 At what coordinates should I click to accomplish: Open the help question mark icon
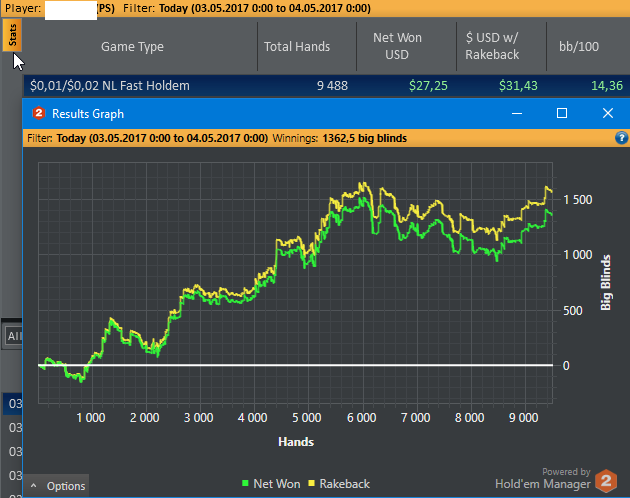[621, 138]
